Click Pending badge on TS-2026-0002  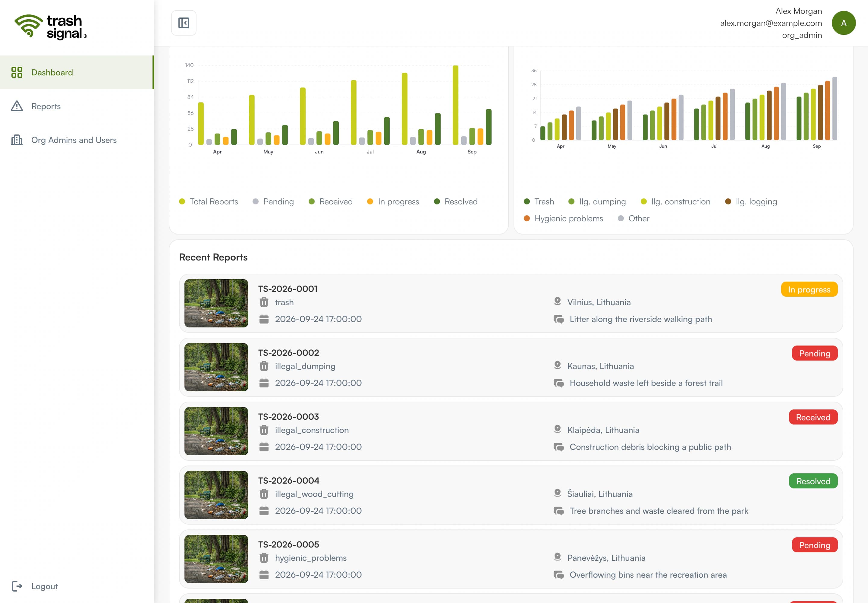[x=814, y=353]
